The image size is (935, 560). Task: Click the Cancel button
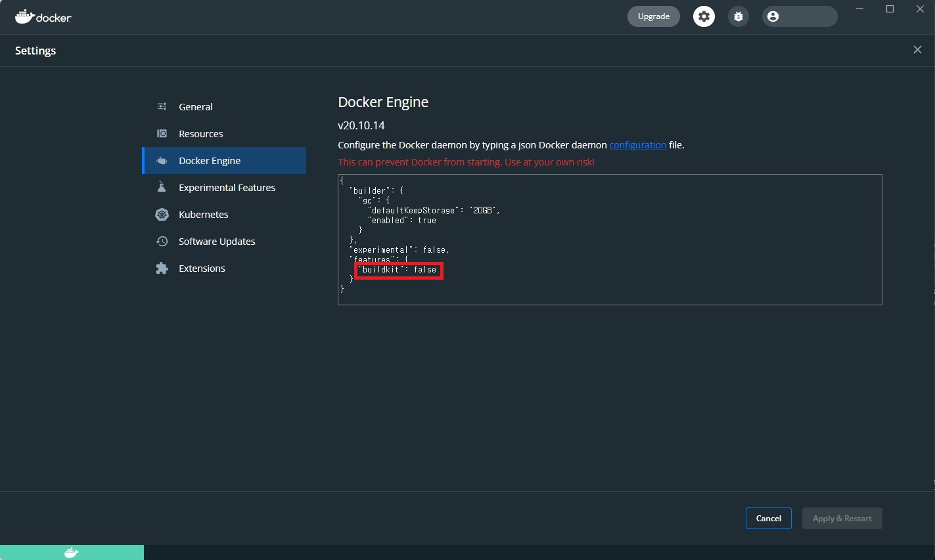click(x=769, y=518)
